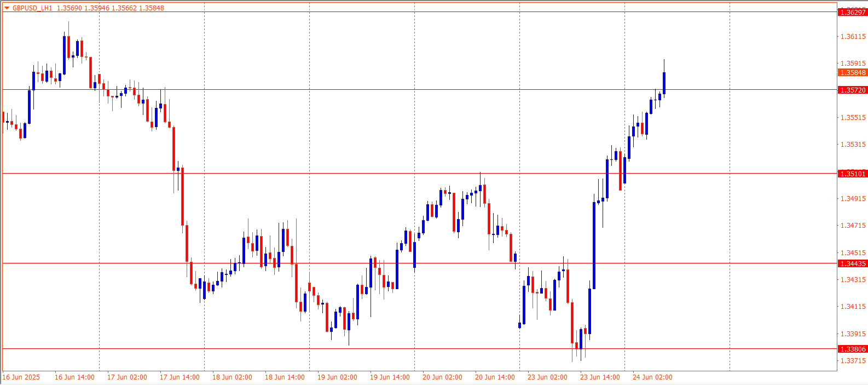Click the 16 Jun 14:00 time label

(x=74, y=377)
